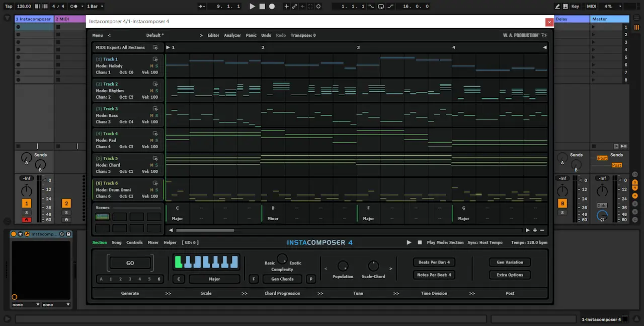This screenshot has width=644, height=326.
Task: Click the Extra Options button
Action: point(510,275)
